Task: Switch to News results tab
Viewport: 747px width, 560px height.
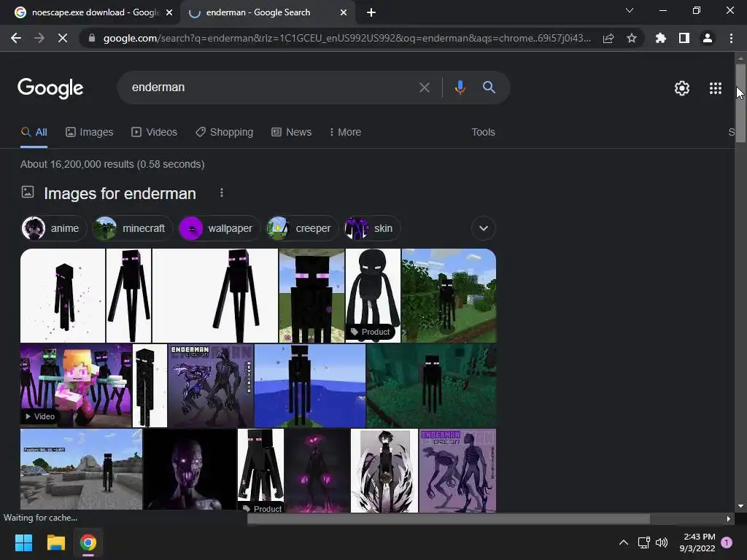Action: click(x=292, y=132)
